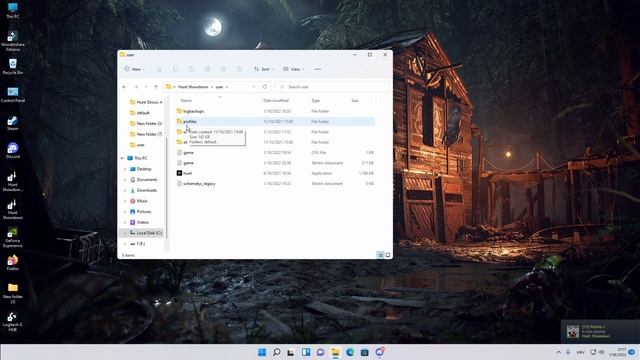
Task: Collapse the This PC tree node
Action: [122, 158]
